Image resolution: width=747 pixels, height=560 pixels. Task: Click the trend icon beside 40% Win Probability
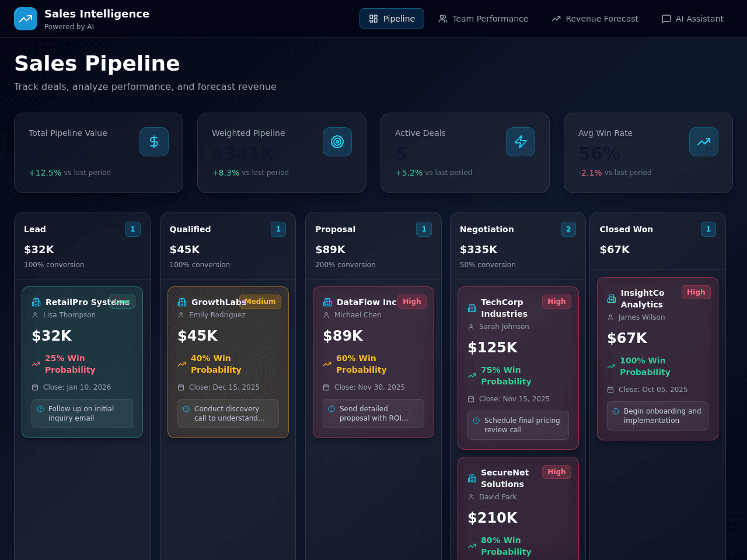pyautogui.click(x=182, y=364)
